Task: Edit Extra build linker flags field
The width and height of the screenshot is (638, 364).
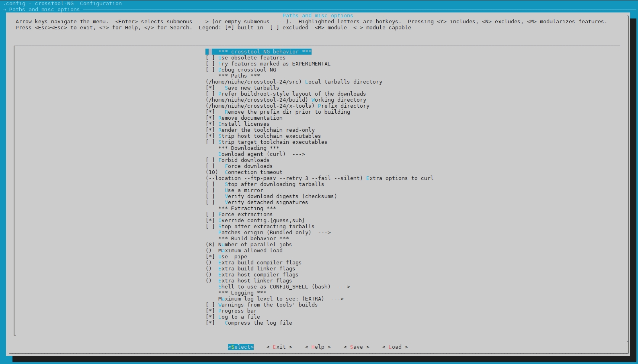Action: point(250,269)
